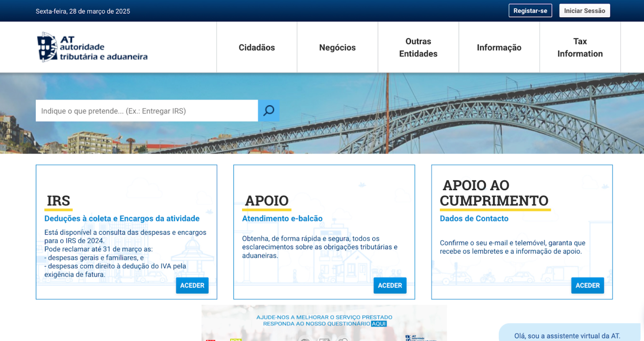Open 'Deduções à coleta e Encargos da atividade'
This screenshot has height=341, width=644.
122,218
